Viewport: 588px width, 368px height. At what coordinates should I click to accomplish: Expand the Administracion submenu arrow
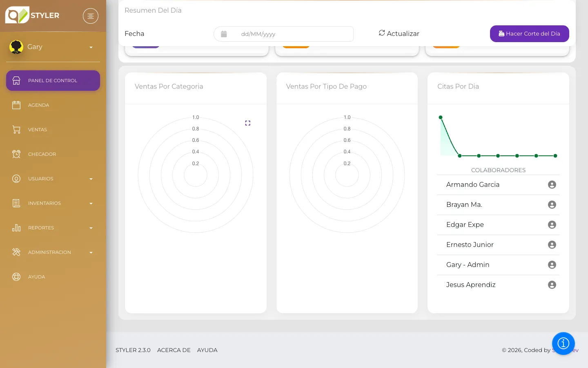click(91, 253)
